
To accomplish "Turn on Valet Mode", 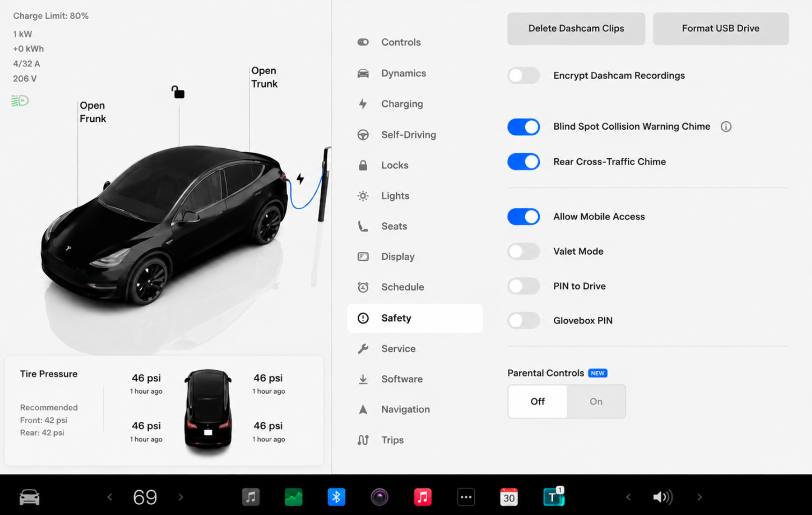I will point(523,251).
